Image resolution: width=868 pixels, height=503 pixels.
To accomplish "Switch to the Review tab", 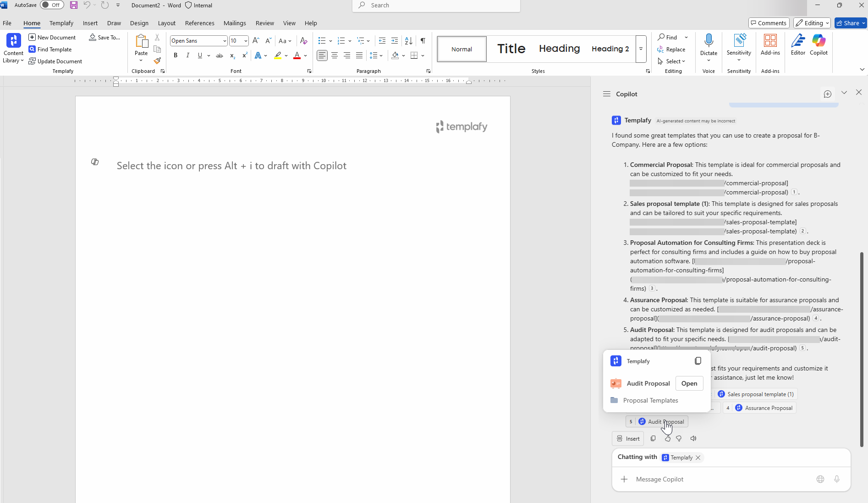I will tap(264, 23).
